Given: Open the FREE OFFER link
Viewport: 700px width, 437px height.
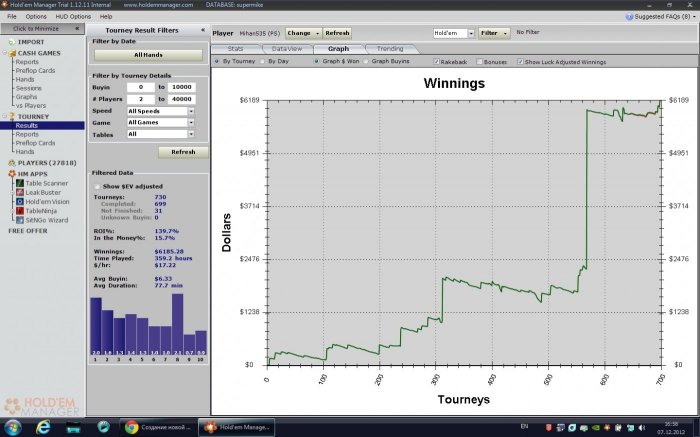Looking at the screenshot, I should coord(28,231).
